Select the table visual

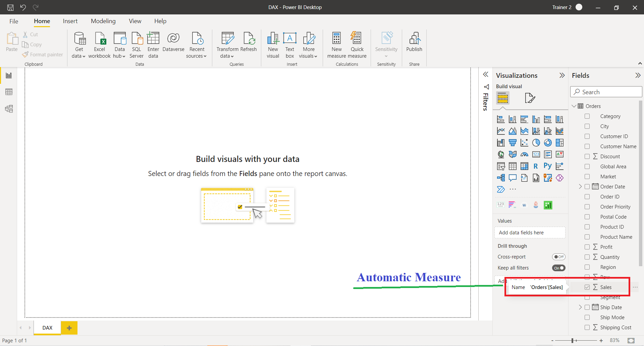click(x=513, y=166)
